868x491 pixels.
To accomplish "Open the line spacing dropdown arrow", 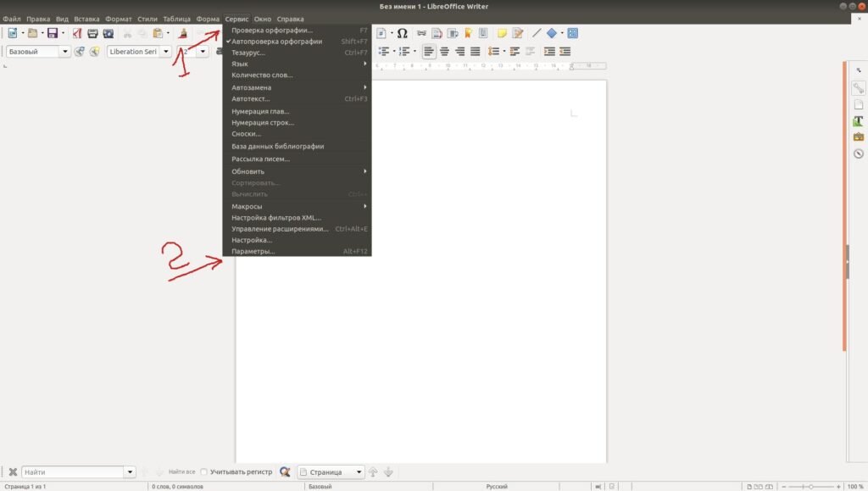I will [504, 52].
